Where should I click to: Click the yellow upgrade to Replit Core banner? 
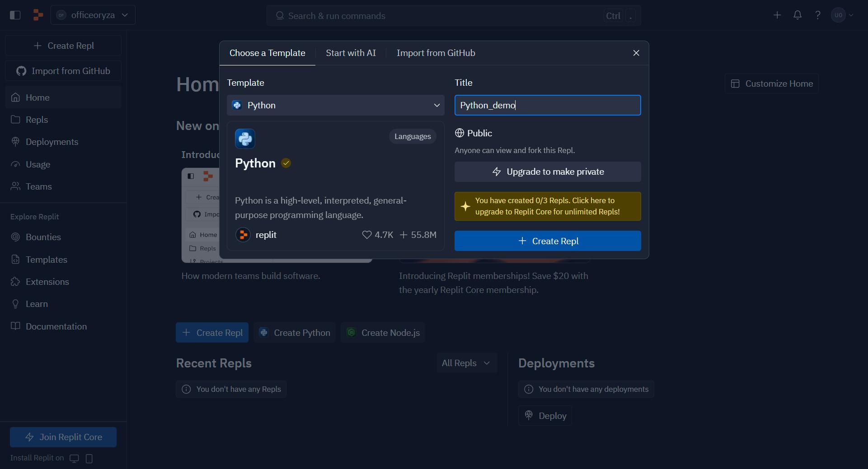548,206
